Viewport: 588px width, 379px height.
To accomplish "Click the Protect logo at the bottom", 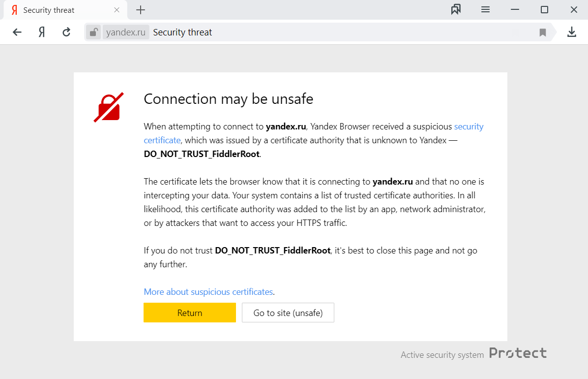I will click(x=518, y=353).
